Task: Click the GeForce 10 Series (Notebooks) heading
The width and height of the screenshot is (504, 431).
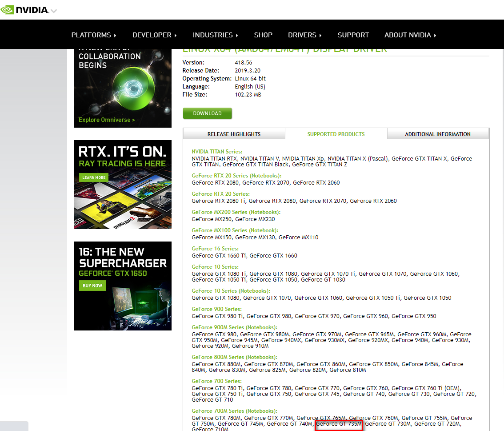Action: 231,291
